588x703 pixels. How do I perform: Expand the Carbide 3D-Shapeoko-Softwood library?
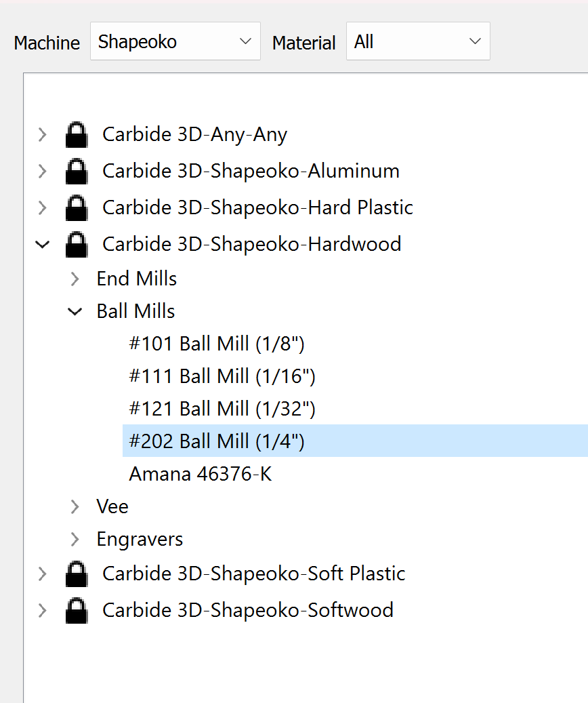[43, 610]
